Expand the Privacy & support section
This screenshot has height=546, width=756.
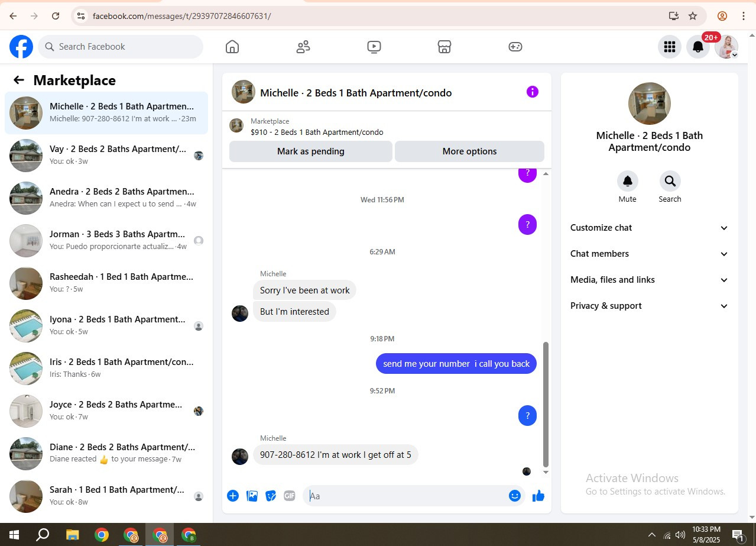click(x=649, y=306)
